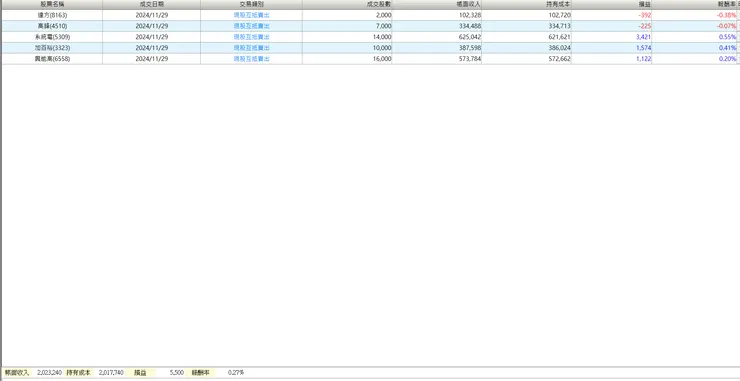Viewport: 740px width, 381px height.
Task: Select the stock name cell with code (5309)
Action: 52,37
